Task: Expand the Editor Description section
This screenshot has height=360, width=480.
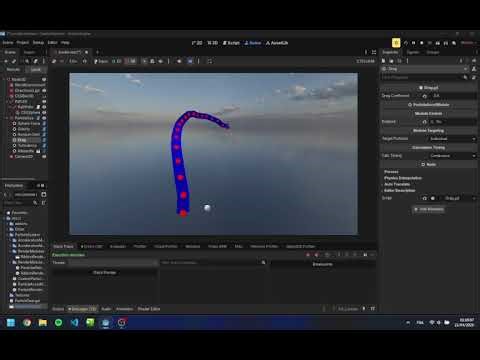Action: [x=399, y=191]
